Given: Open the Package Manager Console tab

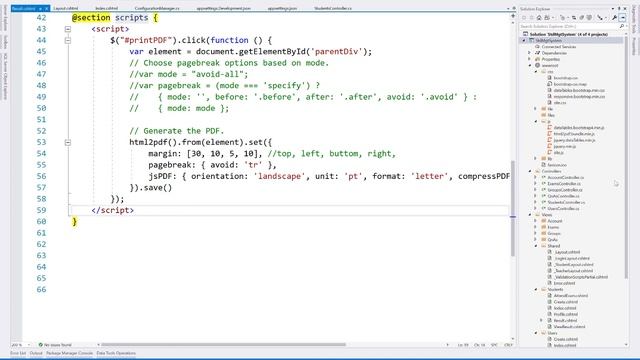Looking at the screenshot, I should (x=69, y=353).
